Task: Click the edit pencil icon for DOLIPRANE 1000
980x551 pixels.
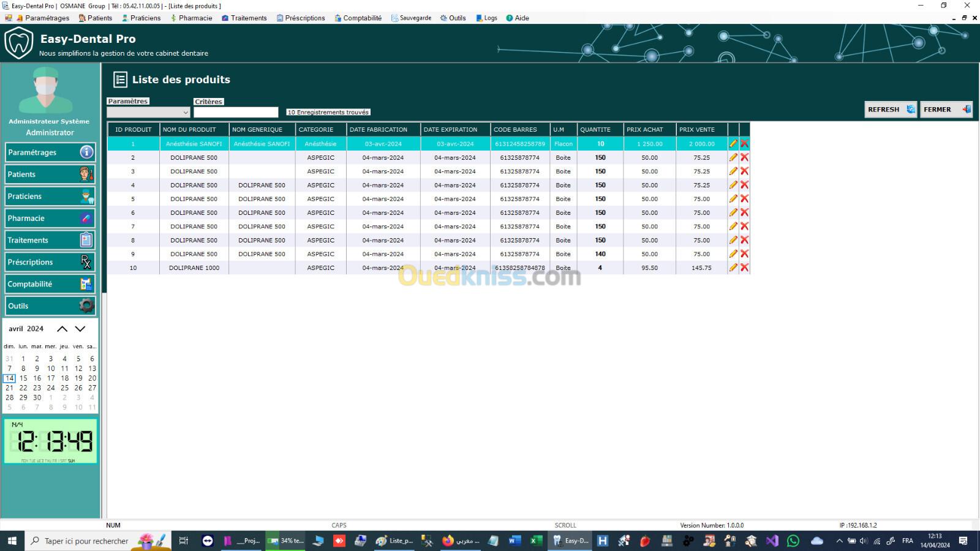Action: pyautogui.click(x=733, y=268)
